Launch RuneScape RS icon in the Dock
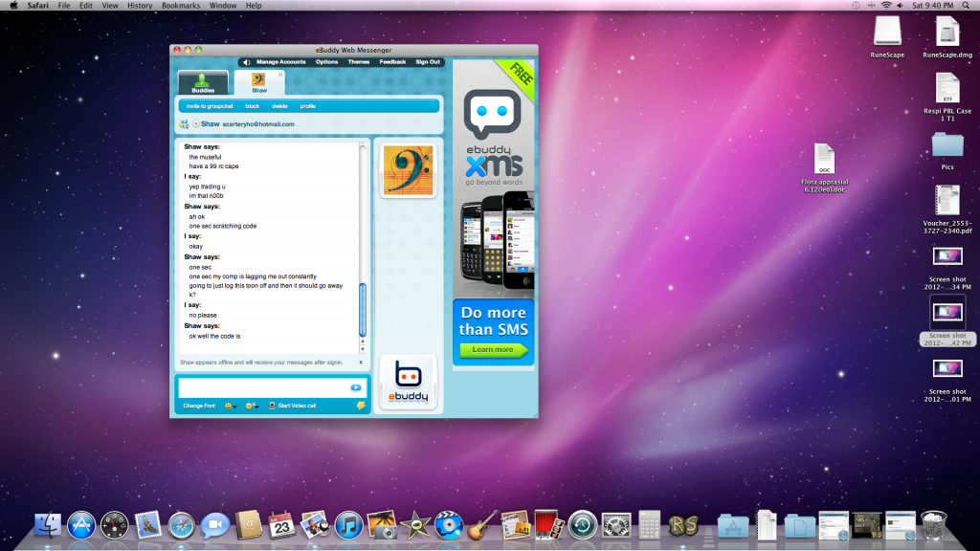 pos(683,525)
